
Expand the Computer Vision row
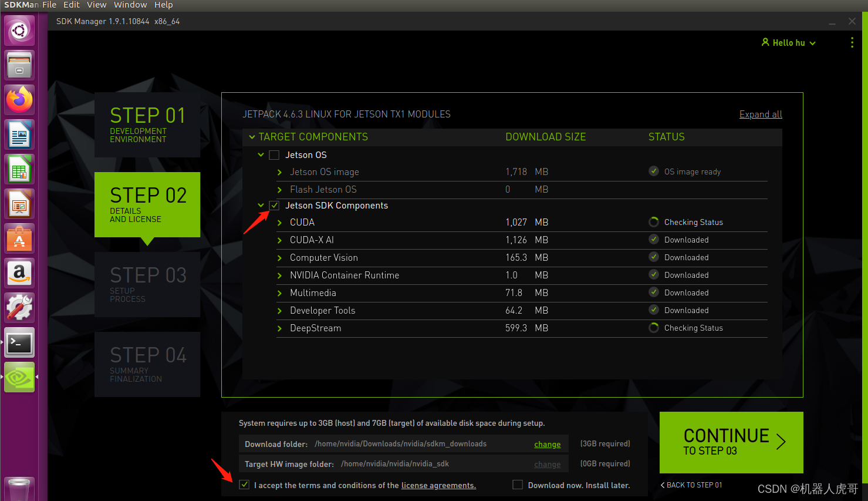click(x=279, y=258)
